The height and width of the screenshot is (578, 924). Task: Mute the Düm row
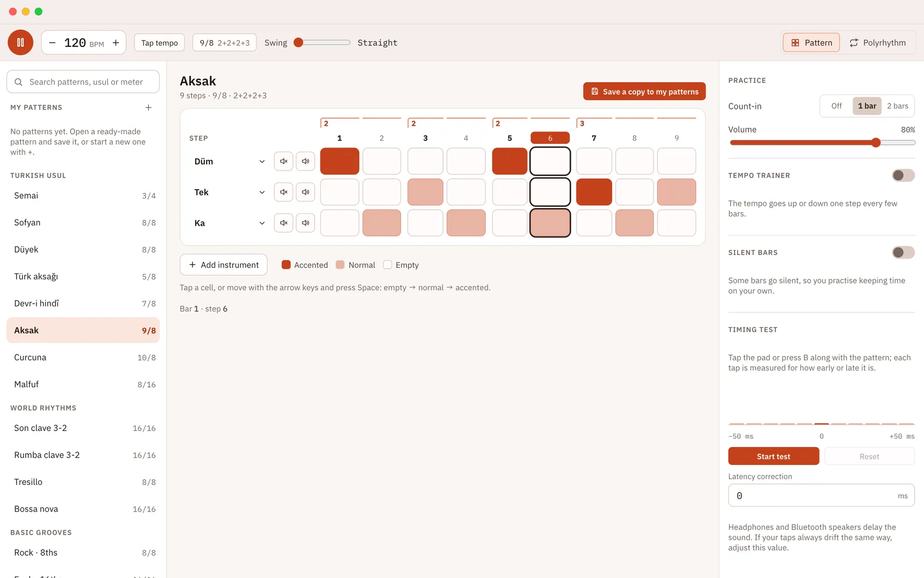pos(283,161)
